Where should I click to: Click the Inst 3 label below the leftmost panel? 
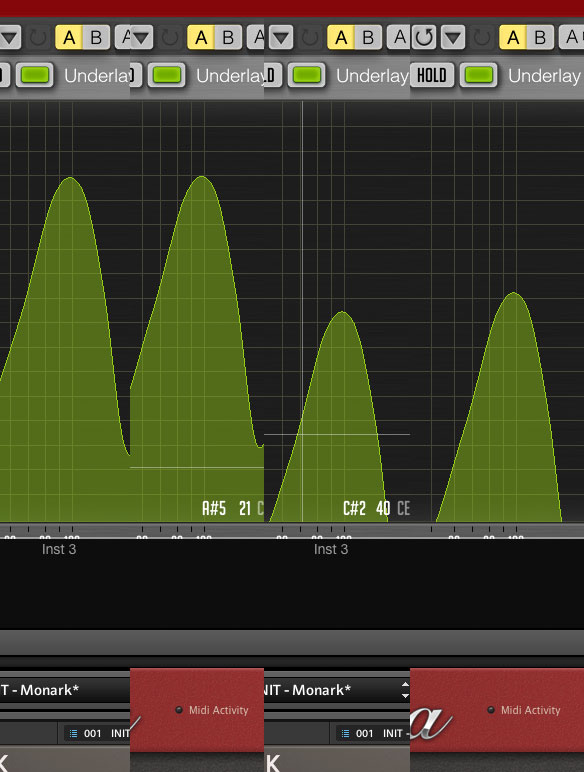(59, 549)
